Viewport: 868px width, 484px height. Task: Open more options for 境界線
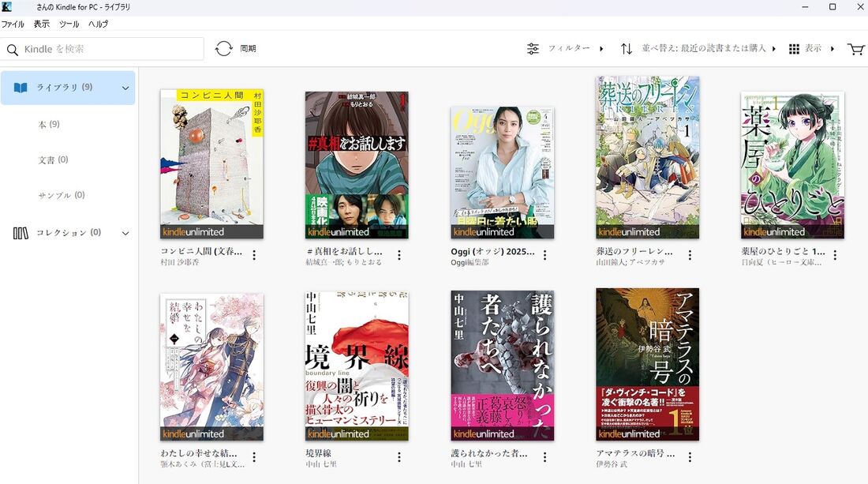pyautogui.click(x=399, y=457)
